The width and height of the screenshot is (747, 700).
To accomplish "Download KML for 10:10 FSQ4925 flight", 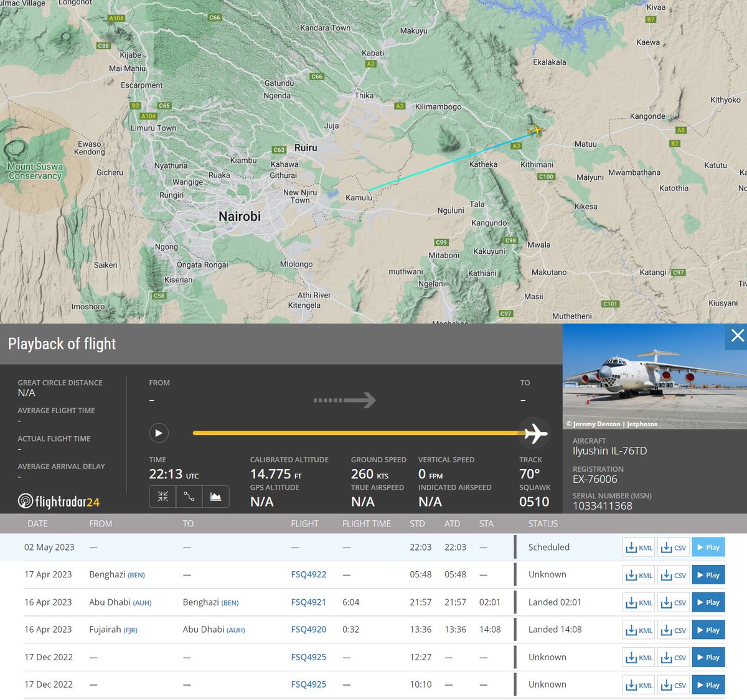I will tap(639, 684).
